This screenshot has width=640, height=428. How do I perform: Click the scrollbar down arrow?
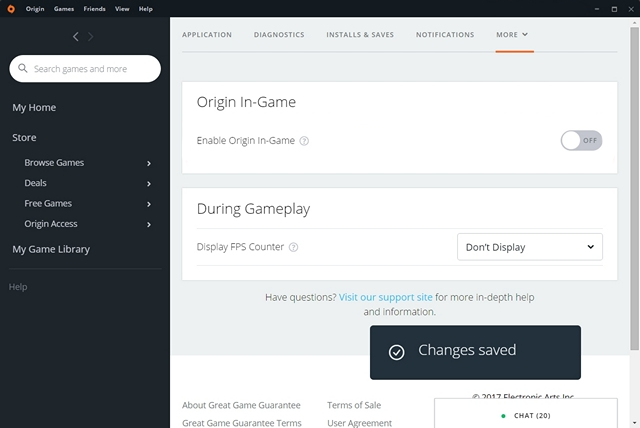(x=634, y=424)
